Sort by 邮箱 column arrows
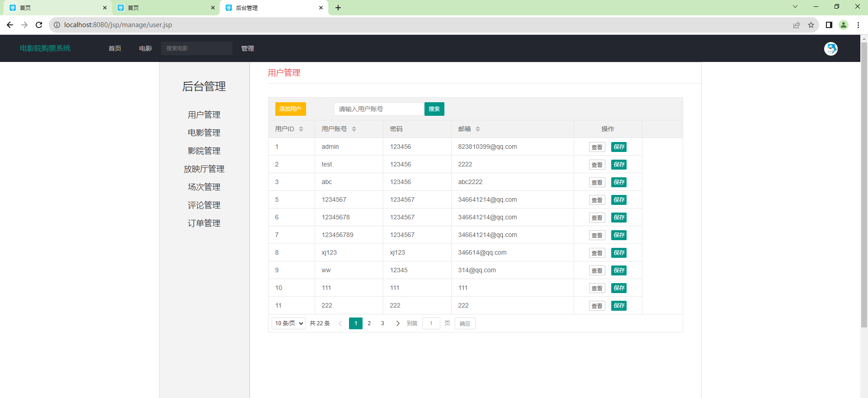 [x=478, y=129]
